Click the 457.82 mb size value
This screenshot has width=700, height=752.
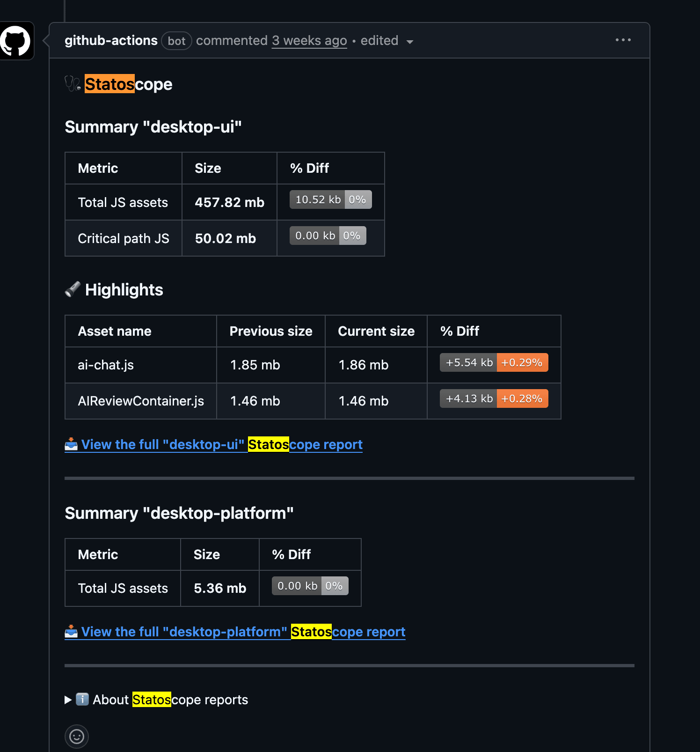(230, 202)
